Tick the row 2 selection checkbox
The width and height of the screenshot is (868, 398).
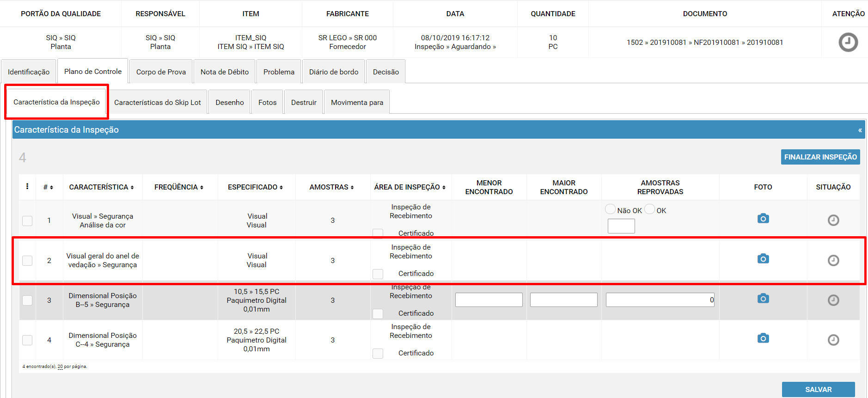[27, 260]
